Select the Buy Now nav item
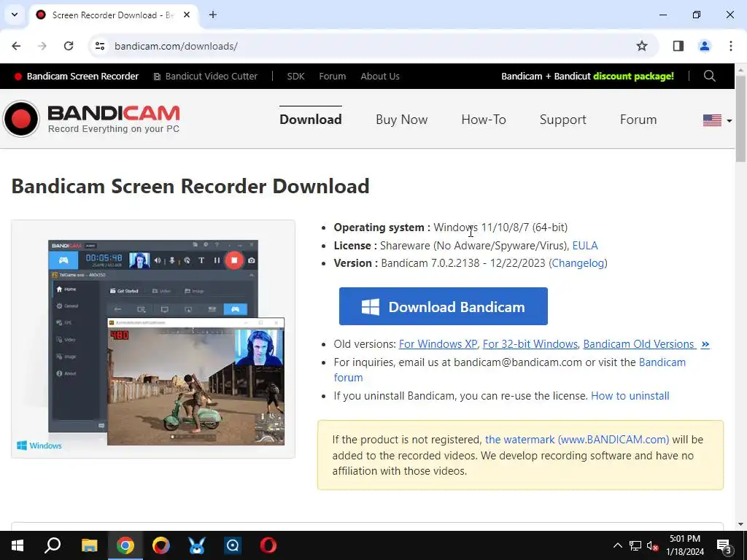This screenshot has width=747, height=560. tap(402, 120)
